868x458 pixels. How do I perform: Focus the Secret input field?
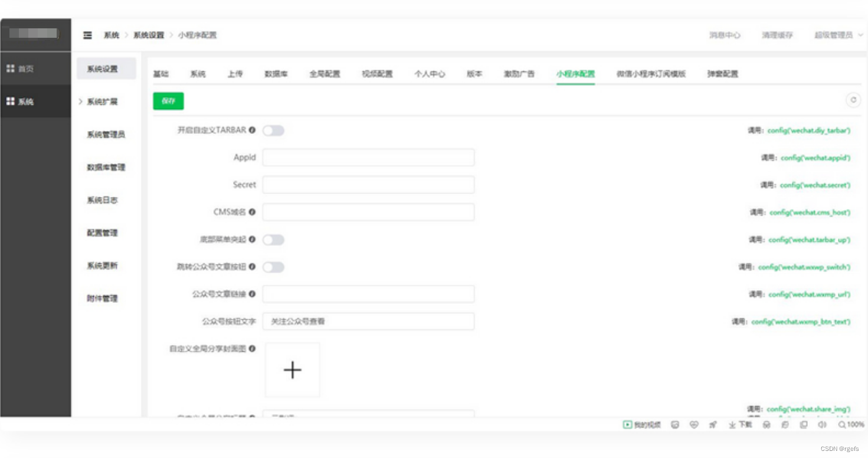(368, 185)
